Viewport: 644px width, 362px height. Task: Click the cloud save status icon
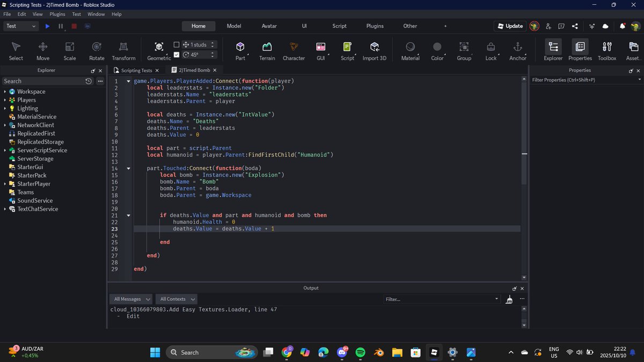click(605, 26)
